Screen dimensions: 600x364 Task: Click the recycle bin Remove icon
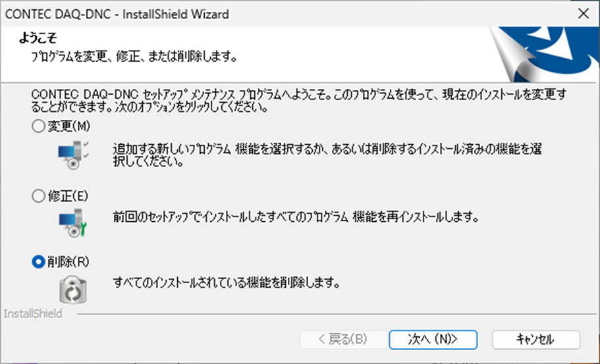[x=72, y=290]
